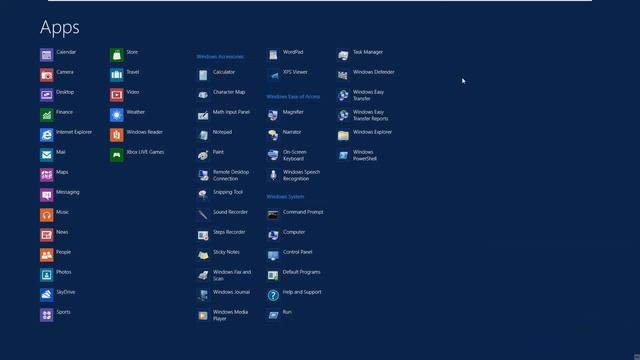640x360 pixels.
Task: Launch the Xbox LIVE Games icon
Action: [117, 155]
